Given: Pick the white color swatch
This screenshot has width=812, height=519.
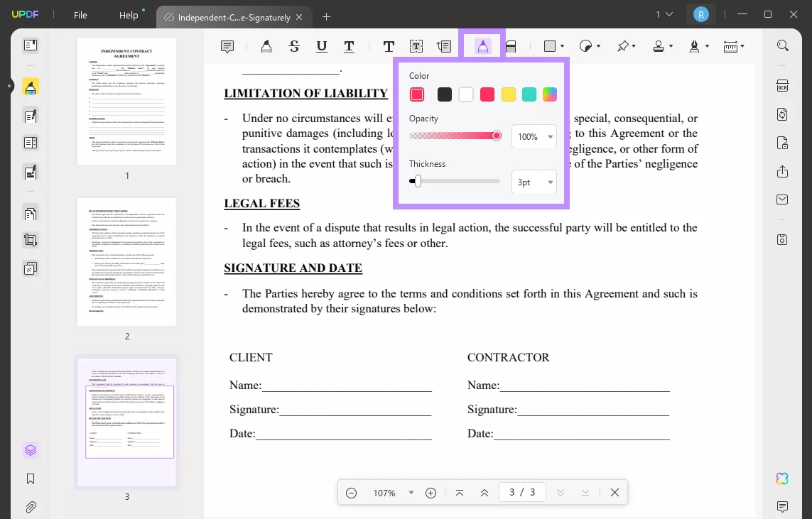Looking at the screenshot, I should click(x=465, y=94).
